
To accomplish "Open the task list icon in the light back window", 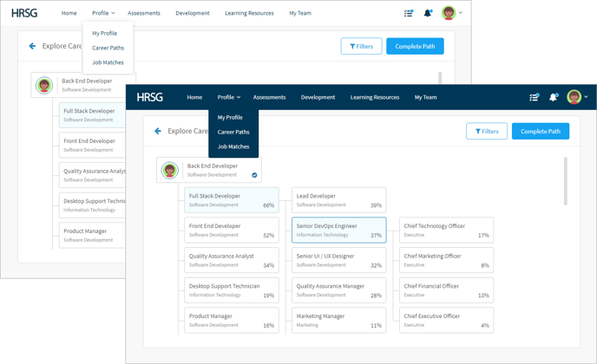I will pos(409,13).
